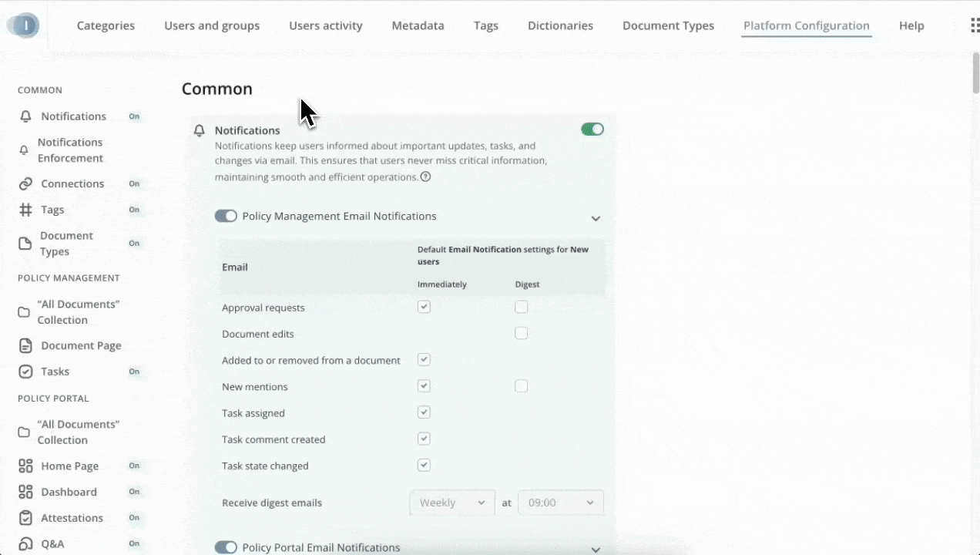This screenshot has height=555, width=980.
Task: Go to Notifications Enforcement in sidebar
Action: 70,150
